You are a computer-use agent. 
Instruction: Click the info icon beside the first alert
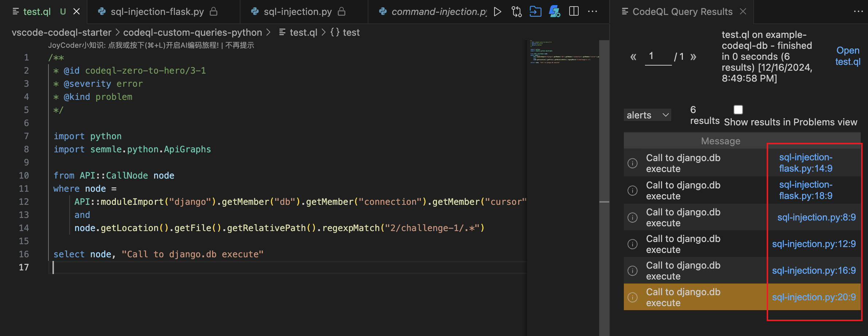[633, 163]
